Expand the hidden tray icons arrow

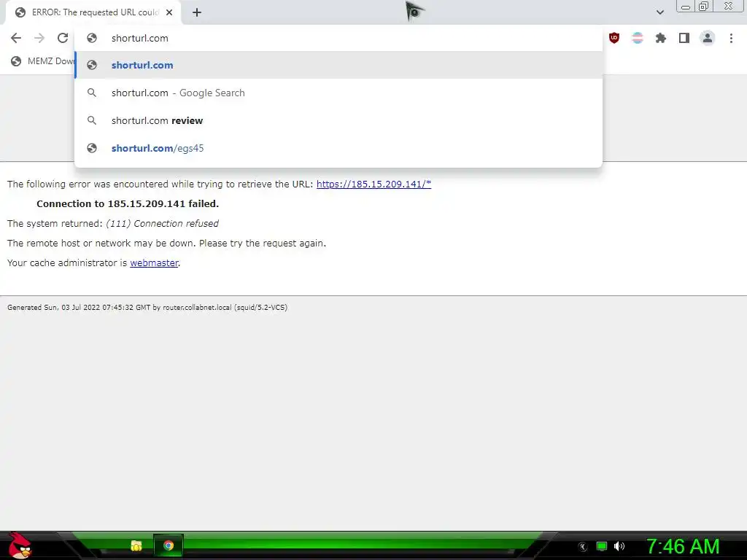click(x=582, y=547)
